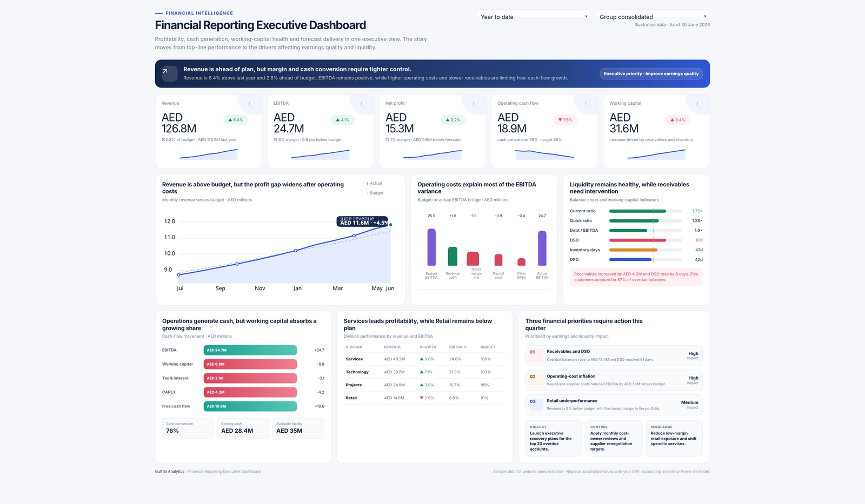Click the red 9.4% Working capital badge
Screen dimensions: 865x504
[677, 120]
